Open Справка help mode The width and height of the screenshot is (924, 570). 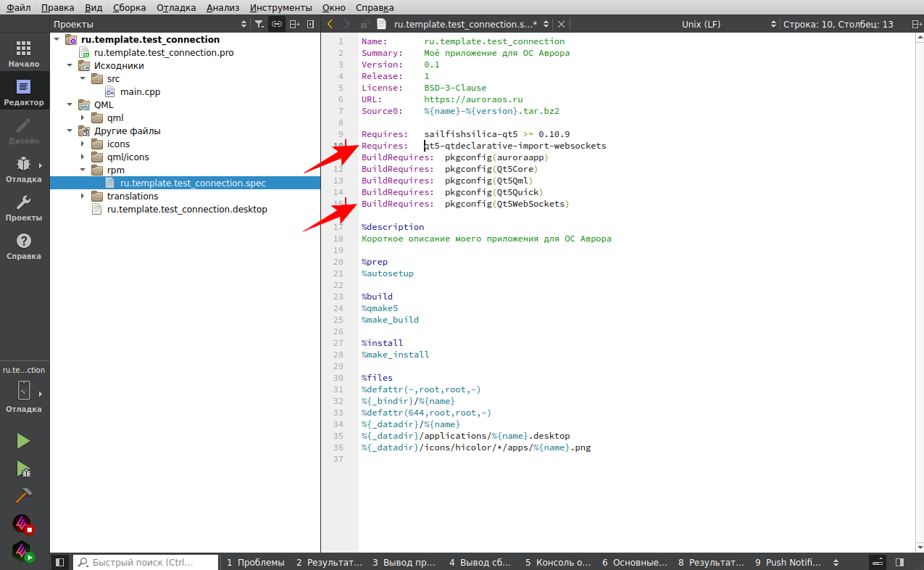pos(24,247)
